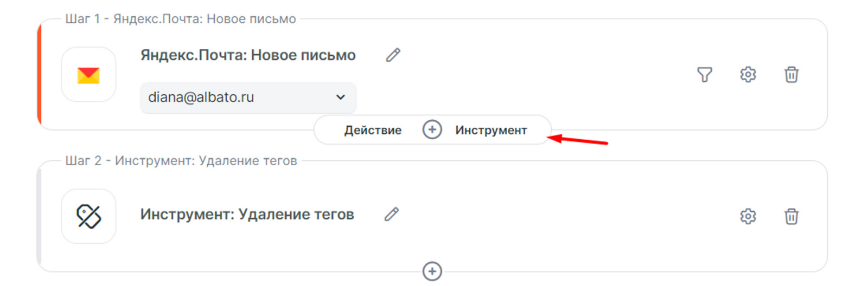The image size is (868, 286).
Task: Click the Шаг 1 header label
Action: [x=181, y=19]
